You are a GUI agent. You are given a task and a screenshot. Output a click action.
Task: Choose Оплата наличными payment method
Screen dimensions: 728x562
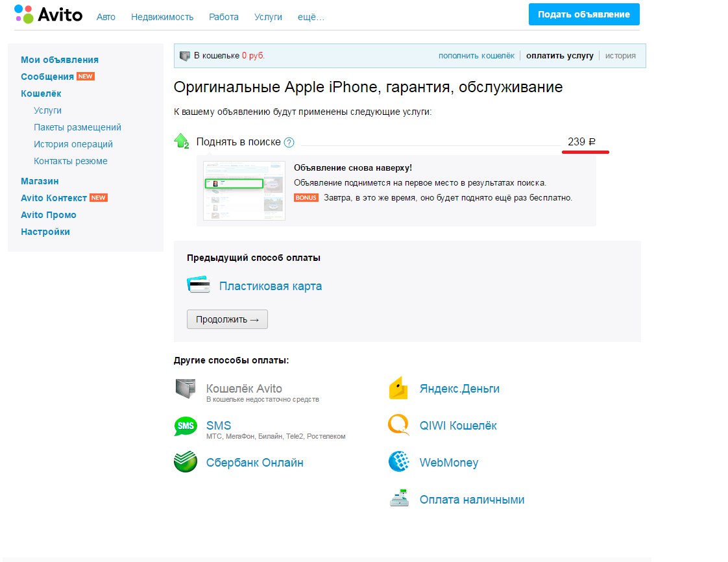point(472,500)
